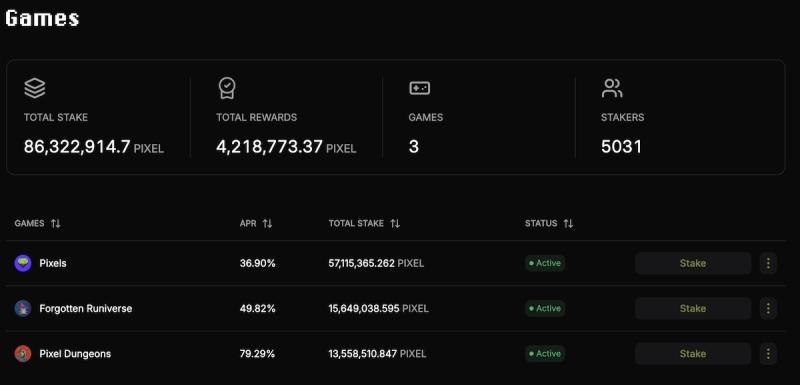Click the Games controller icon
Screen dimensions: 800x385
tap(419, 88)
